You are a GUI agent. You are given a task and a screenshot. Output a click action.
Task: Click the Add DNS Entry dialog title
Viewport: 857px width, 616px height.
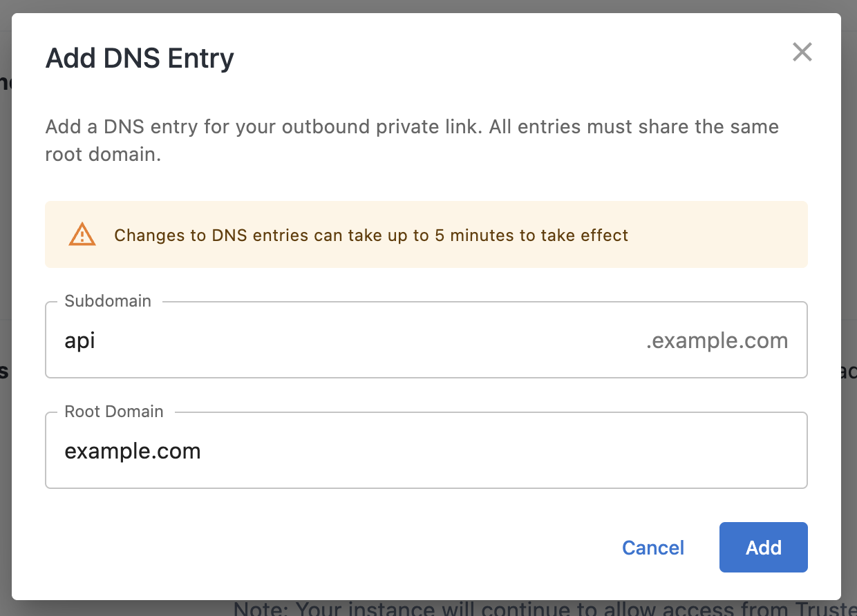(x=139, y=59)
